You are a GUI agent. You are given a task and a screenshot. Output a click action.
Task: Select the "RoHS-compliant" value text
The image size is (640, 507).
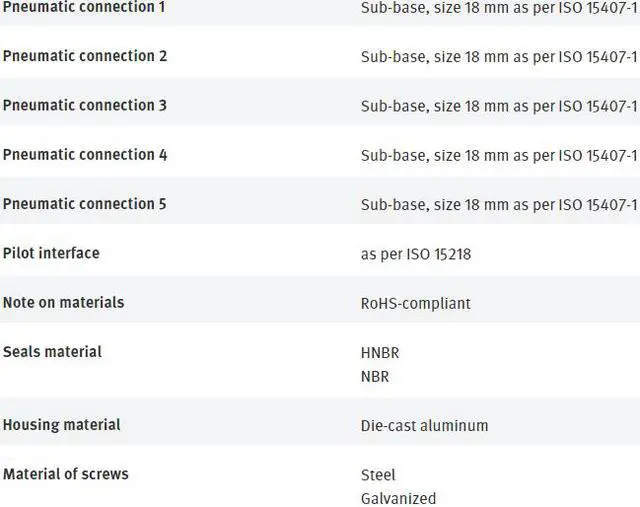coord(415,303)
